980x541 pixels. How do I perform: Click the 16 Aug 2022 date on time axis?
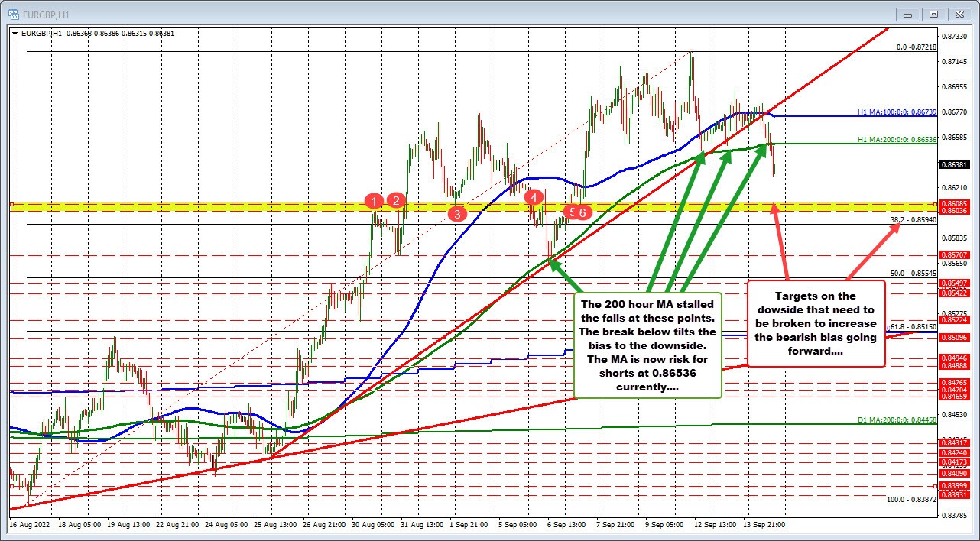pyautogui.click(x=28, y=526)
